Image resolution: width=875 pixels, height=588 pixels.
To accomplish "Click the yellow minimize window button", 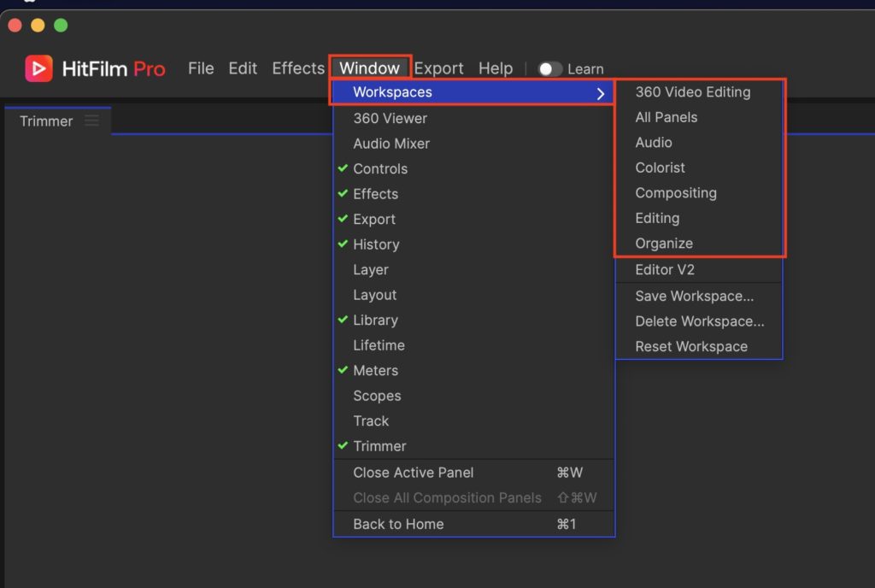I will point(38,25).
